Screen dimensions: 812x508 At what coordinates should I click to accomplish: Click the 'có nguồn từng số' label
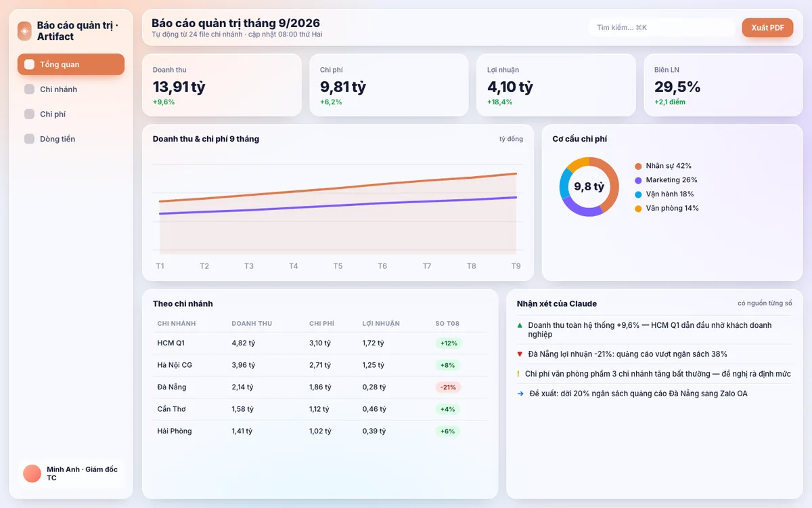[765, 303]
